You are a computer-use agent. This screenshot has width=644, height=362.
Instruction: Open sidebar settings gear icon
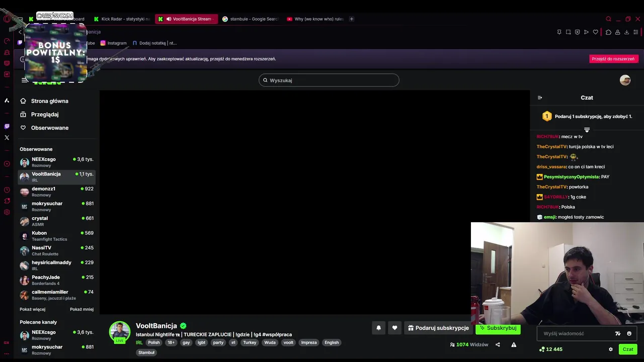tap(7, 212)
